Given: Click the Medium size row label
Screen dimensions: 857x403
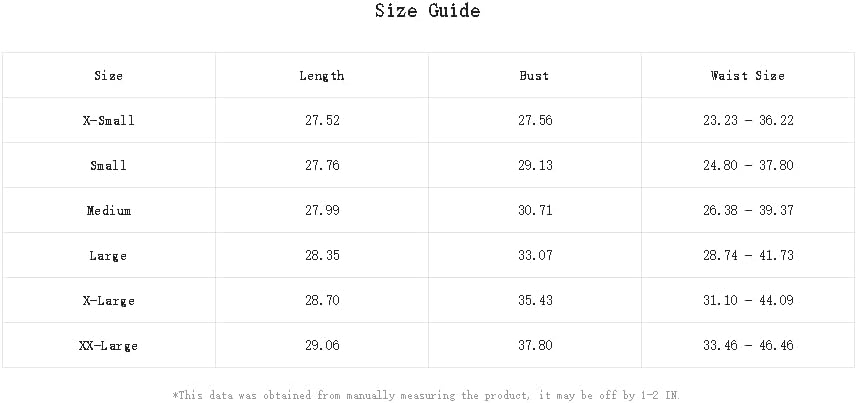Looking at the screenshot, I should 108,211.
